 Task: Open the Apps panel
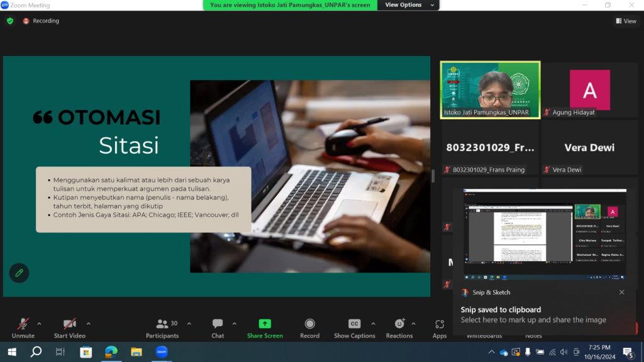(x=440, y=328)
